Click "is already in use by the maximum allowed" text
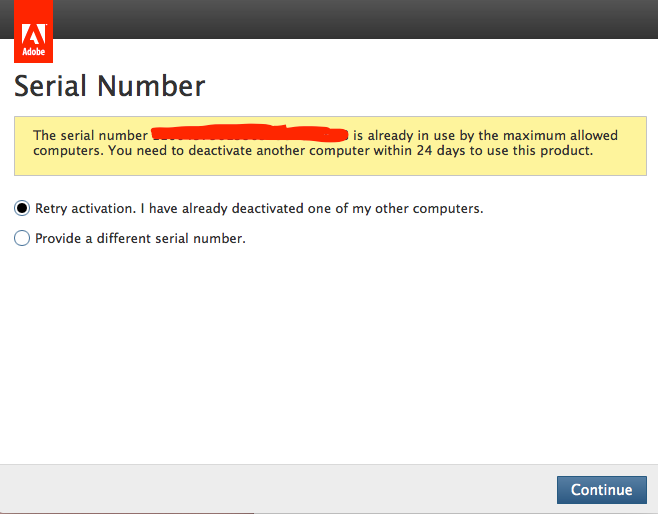Viewport: 658px width, 514px height. point(486,135)
